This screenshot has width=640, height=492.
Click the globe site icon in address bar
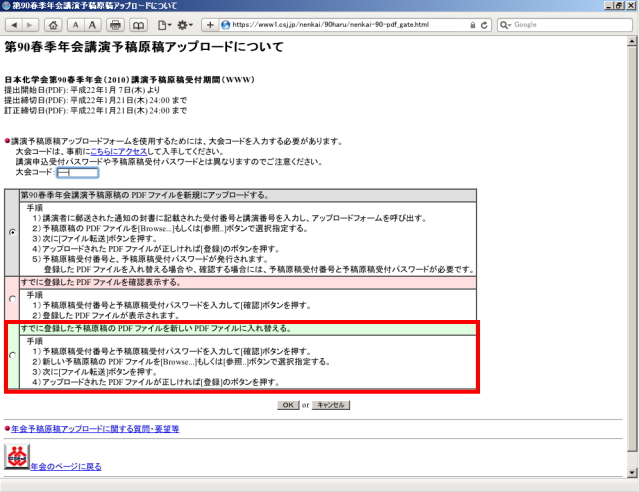click(x=225, y=25)
